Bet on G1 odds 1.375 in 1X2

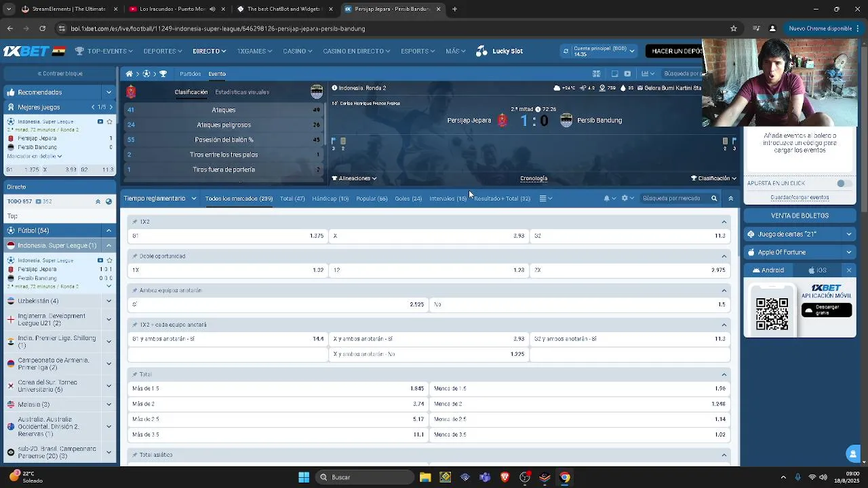[227, 236]
